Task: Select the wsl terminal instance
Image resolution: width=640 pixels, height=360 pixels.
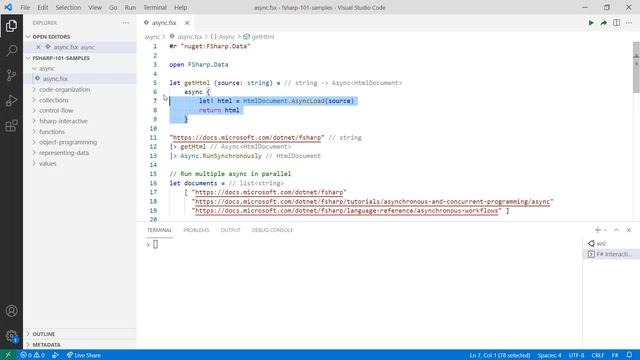Action: click(611, 243)
